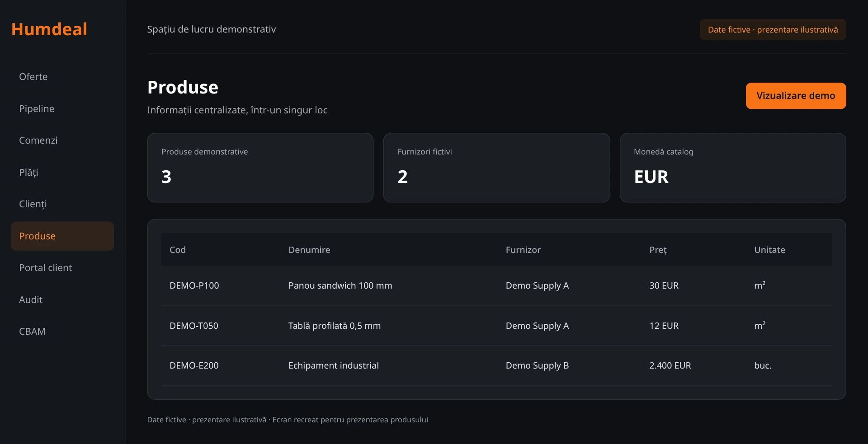Open Comenzi section
The image size is (868, 444).
pyautogui.click(x=62, y=140)
